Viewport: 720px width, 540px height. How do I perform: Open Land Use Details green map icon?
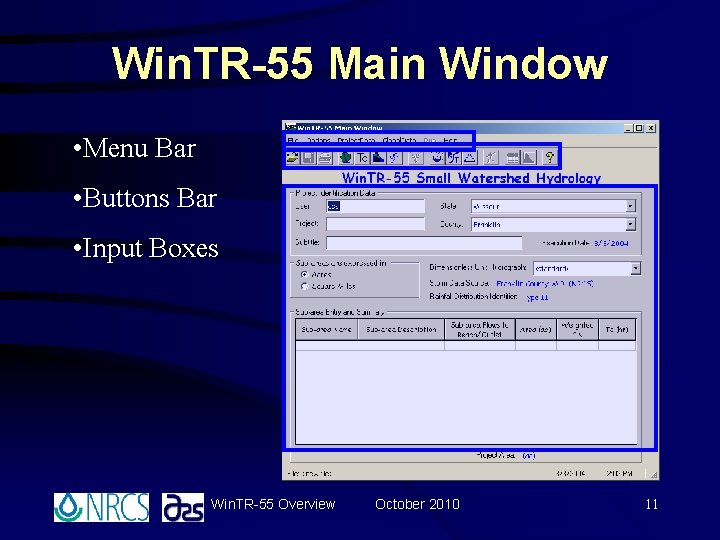[x=346, y=158]
